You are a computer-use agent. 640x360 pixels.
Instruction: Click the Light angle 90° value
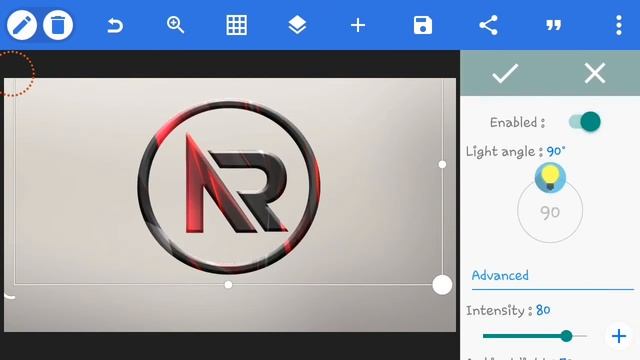(556, 151)
